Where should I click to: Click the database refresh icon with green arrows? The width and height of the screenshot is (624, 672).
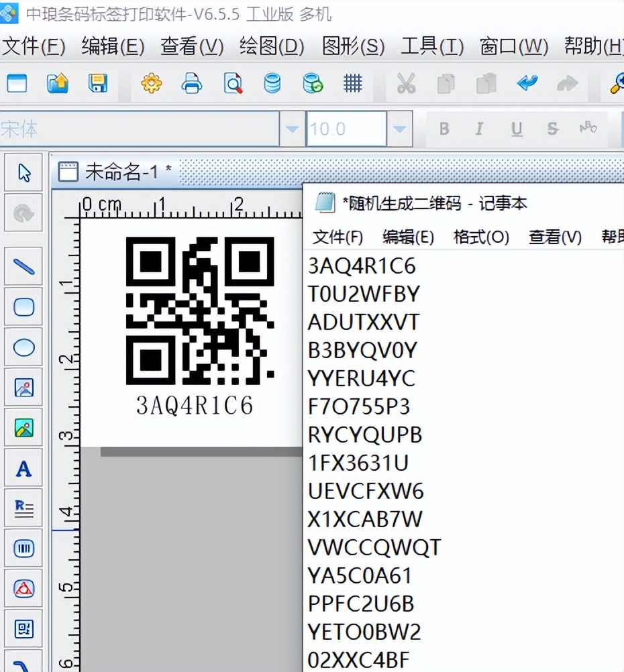pos(313,83)
